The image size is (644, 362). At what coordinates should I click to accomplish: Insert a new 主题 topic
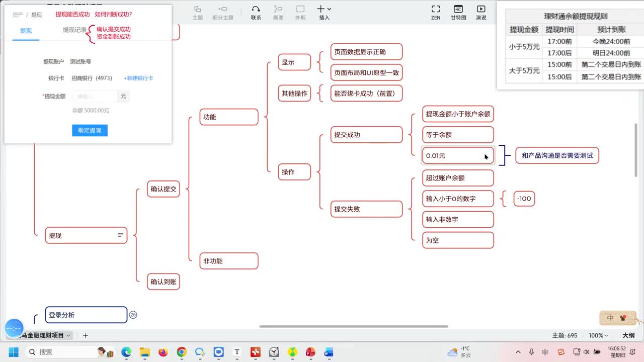pyautogui.click(x=198, y=13)
